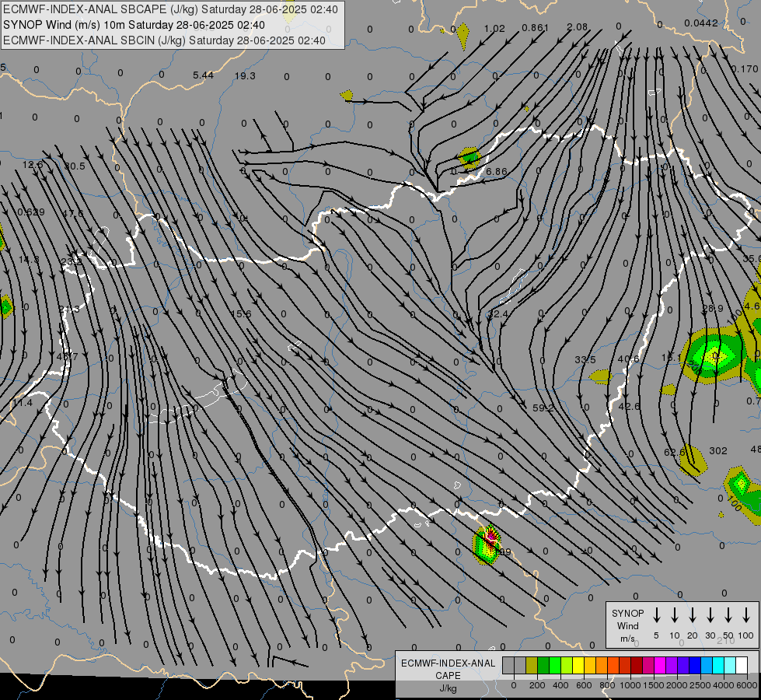Click the 'SYNOP Wind (m/s) 10m' header line
761x700 pixels.
click(x=134, y=25)
